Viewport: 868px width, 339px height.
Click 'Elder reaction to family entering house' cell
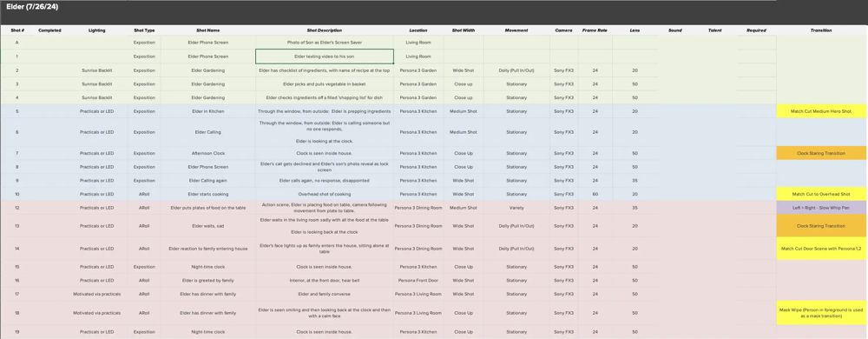pos(208,249)
